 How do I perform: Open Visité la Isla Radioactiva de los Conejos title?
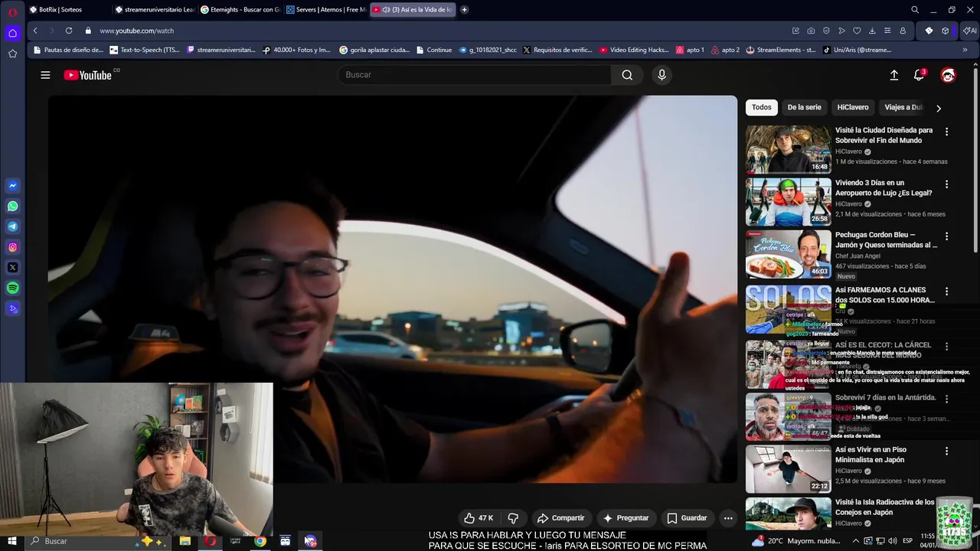coord(885,507)
